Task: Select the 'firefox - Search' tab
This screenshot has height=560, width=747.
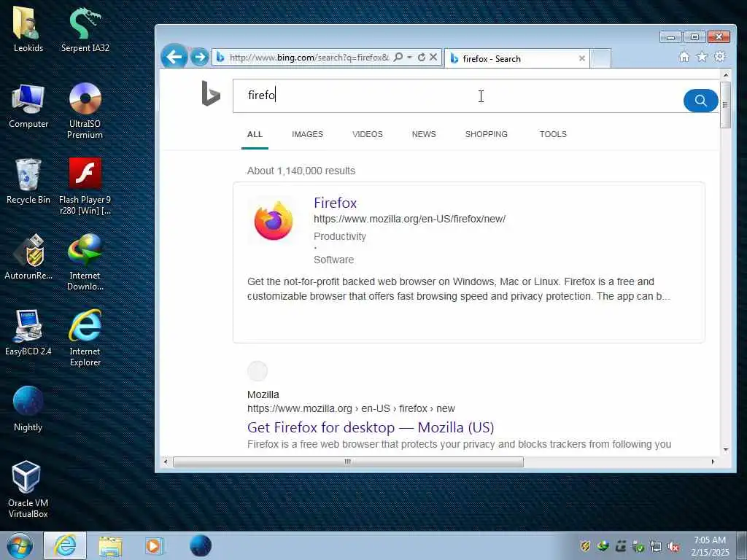Action: pyautogui.click(x=517, y=58)
